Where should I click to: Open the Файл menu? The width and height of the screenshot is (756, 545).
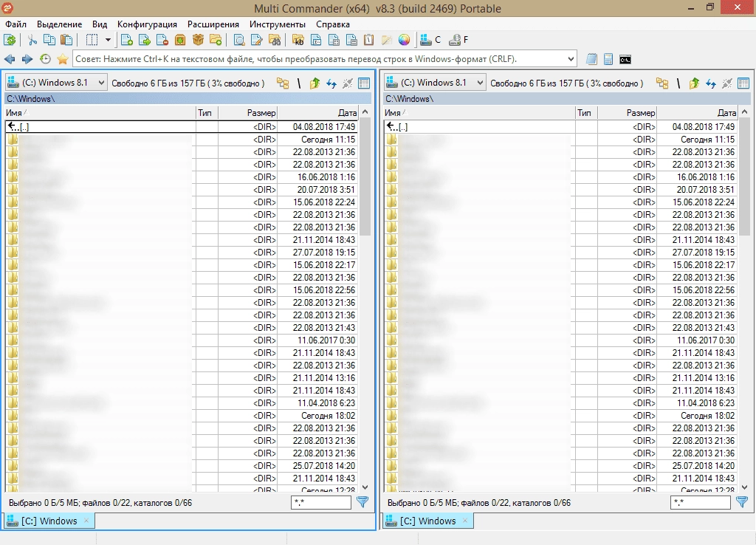point(16,24)
